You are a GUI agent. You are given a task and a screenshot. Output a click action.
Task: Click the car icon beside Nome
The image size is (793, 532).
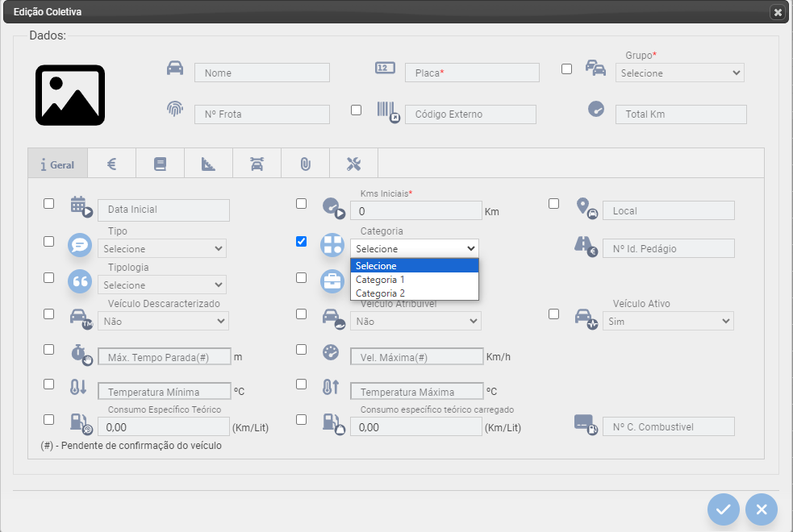pyautogui.click(x=175, y=68)
